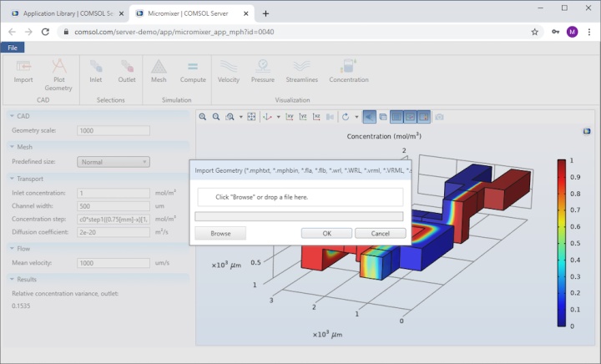Viewport: 601px width, 364px height.
Task: Click the Geometry scale field
Action: click(114, 131)
